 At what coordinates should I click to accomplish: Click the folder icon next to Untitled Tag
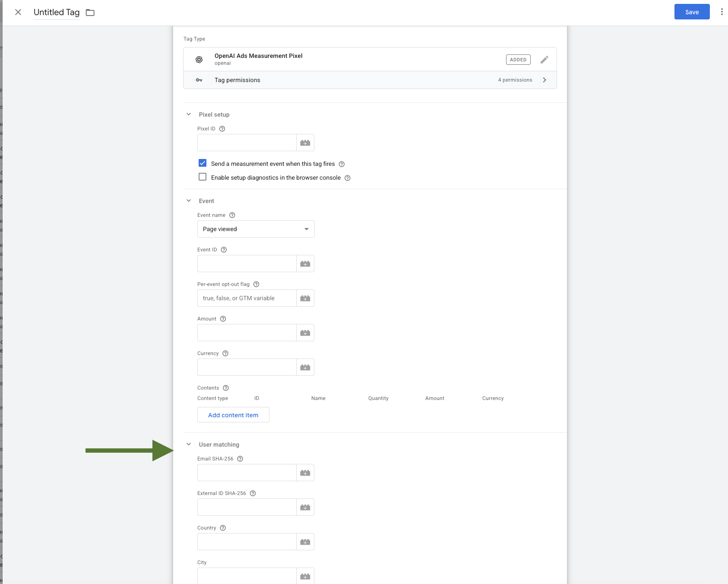[x=90, y=13]
